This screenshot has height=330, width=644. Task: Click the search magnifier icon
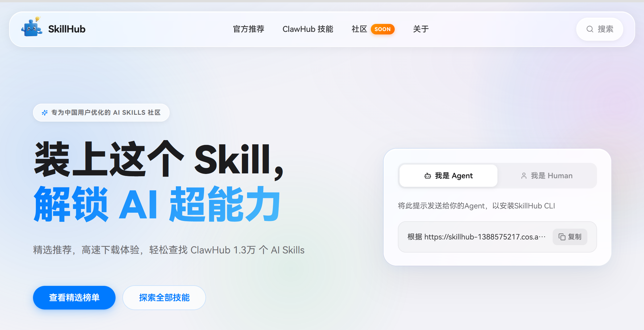click(590, 29)
